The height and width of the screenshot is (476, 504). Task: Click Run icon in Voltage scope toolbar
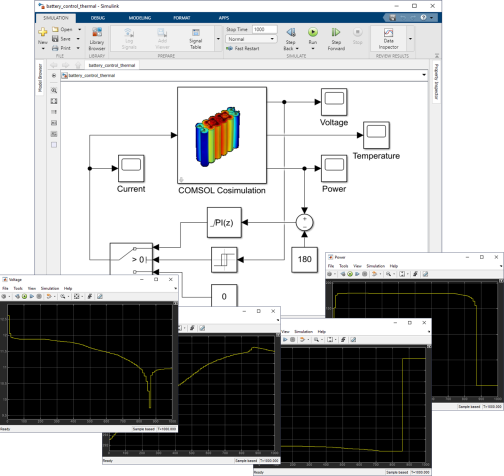pyautogui.click(x=24, y=296)
